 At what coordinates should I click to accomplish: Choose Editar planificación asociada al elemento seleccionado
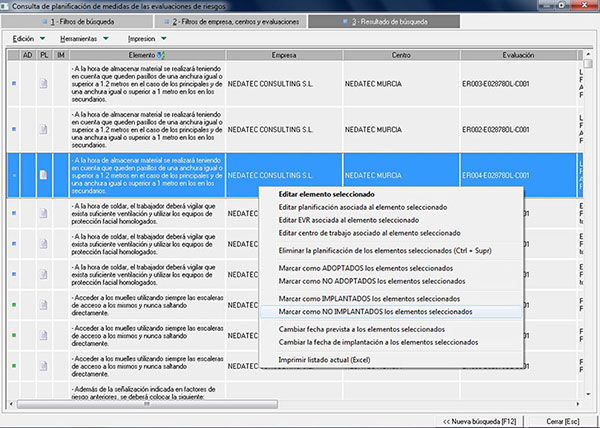point(362,207)
